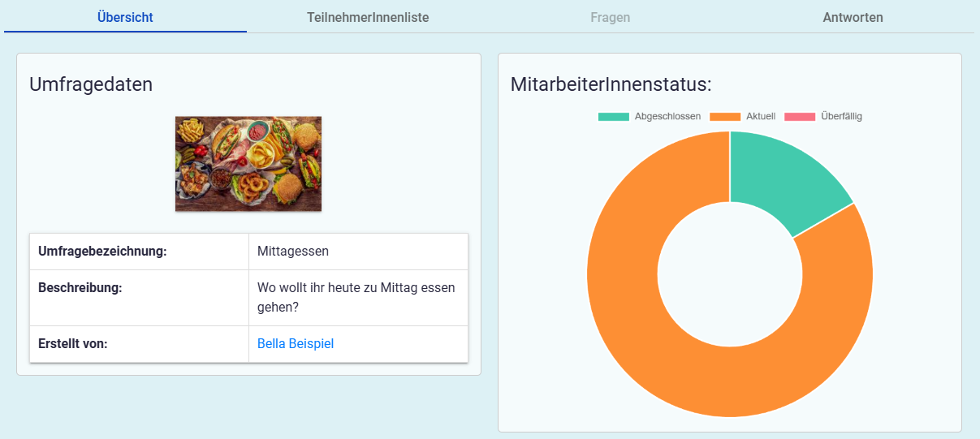Toggle the Überfällig legend label text
Viewport: 980px width, 439px height.
pos(841,117)
